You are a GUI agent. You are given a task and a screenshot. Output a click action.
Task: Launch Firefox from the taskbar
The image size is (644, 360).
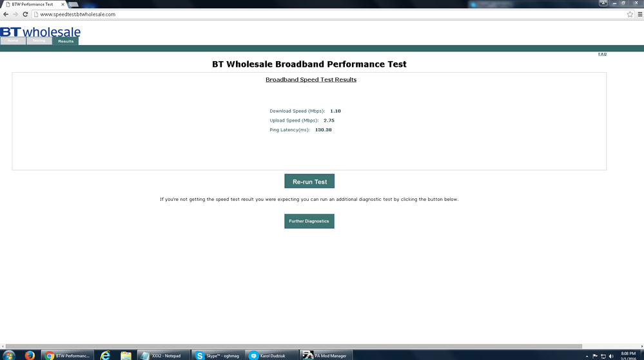click(30, 355)
